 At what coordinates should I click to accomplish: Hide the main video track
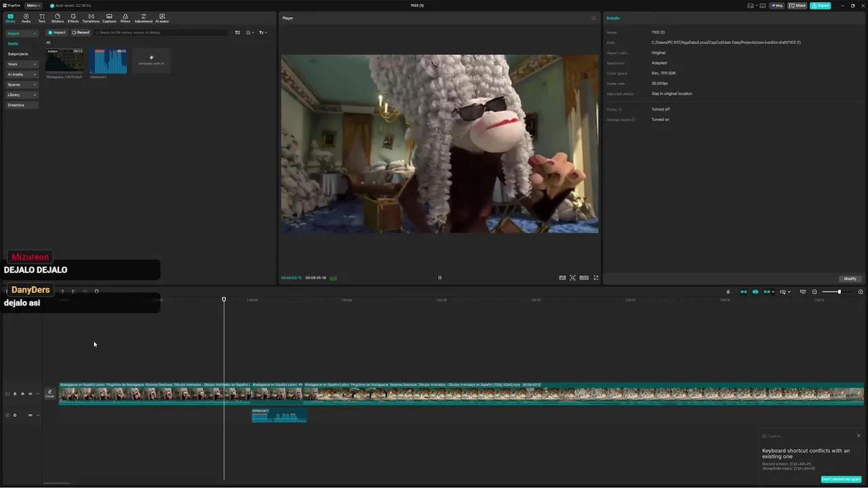[22, 394]
